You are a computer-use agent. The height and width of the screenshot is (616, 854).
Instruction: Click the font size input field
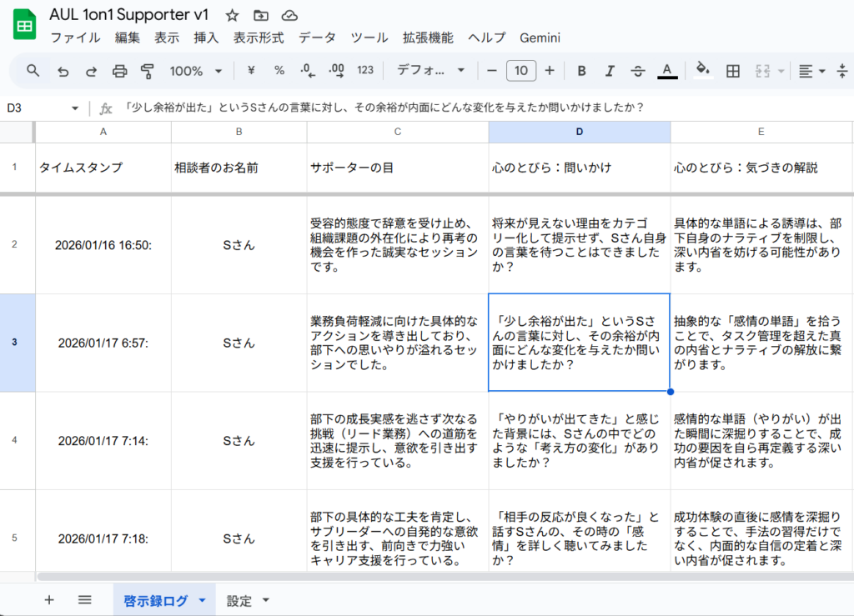click(520, 71)
